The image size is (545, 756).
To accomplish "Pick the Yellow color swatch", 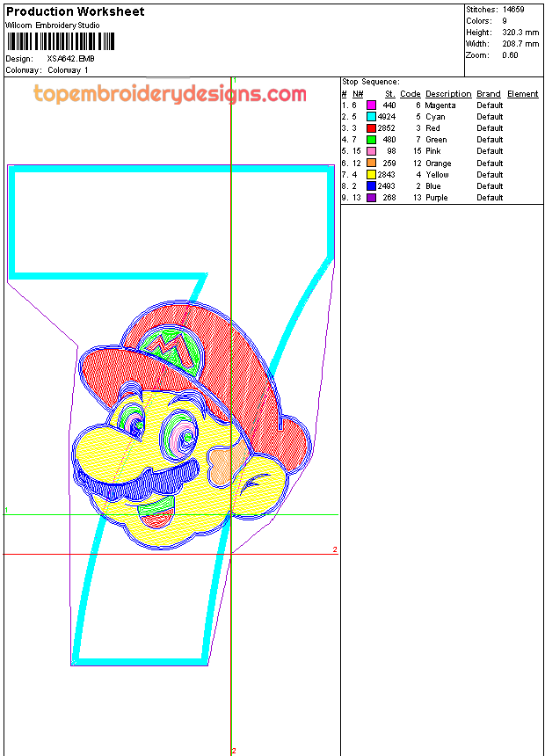I will (371, 175).
